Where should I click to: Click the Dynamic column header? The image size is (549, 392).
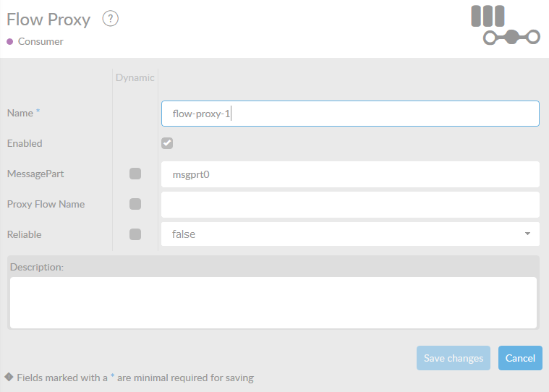(x=135, y=77)
